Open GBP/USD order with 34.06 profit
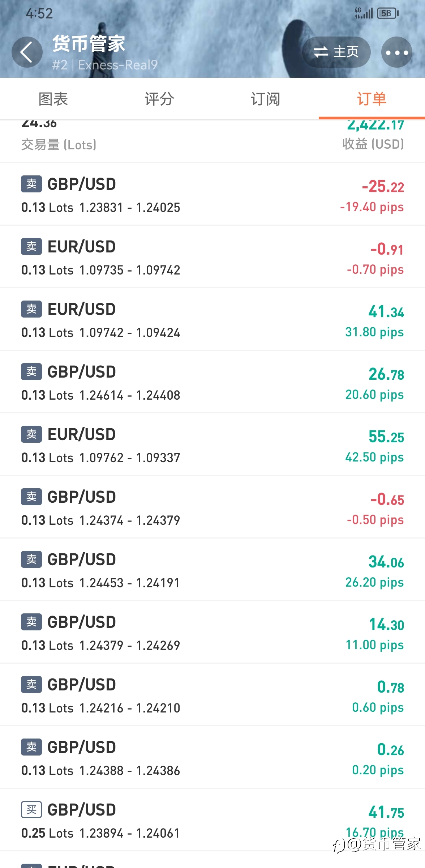The height and width of the screenshot is (868, 425). coord(212,570)
